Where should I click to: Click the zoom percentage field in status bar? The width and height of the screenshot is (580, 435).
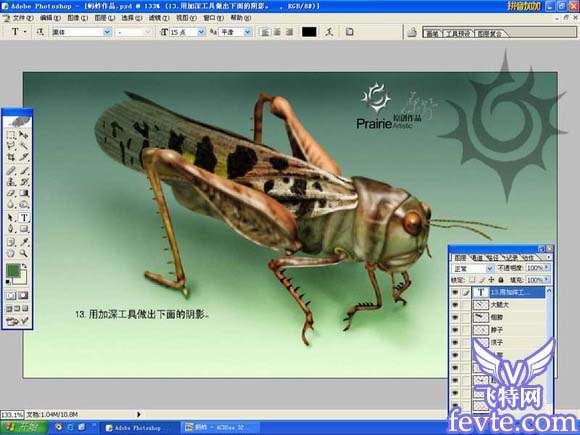tap(12, 414)
